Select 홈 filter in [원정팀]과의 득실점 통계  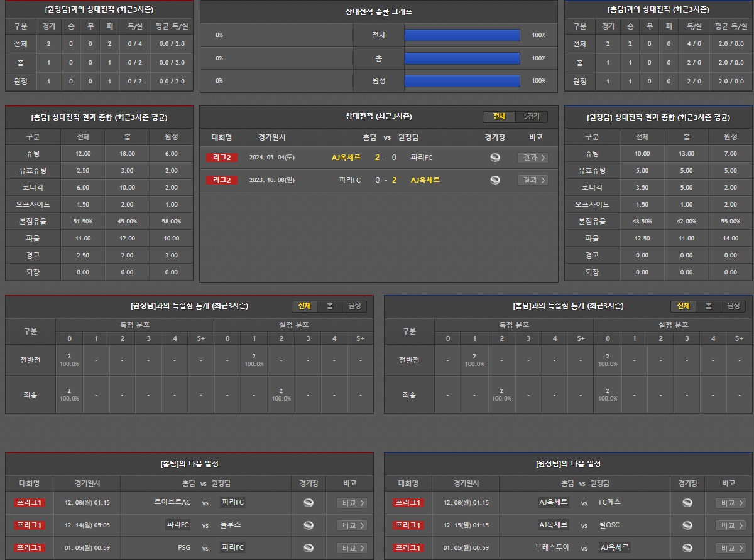click(329, 306)
